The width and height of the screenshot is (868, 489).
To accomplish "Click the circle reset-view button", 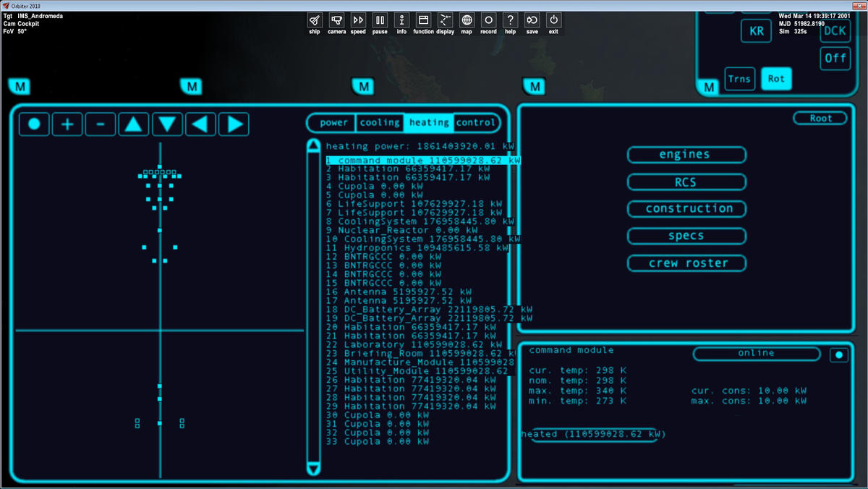I will point(34,124).
